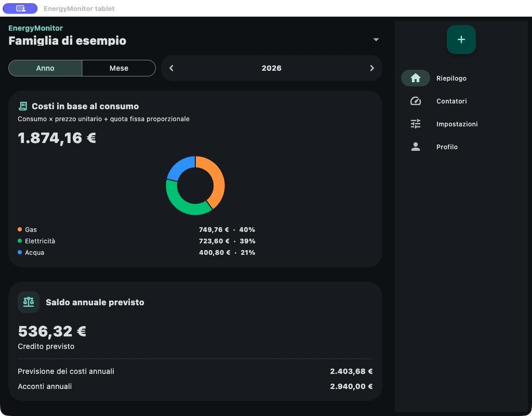Click the blue Acqua legend dot
The width and height of the screenshot is (532, 416).
(20, 252)
